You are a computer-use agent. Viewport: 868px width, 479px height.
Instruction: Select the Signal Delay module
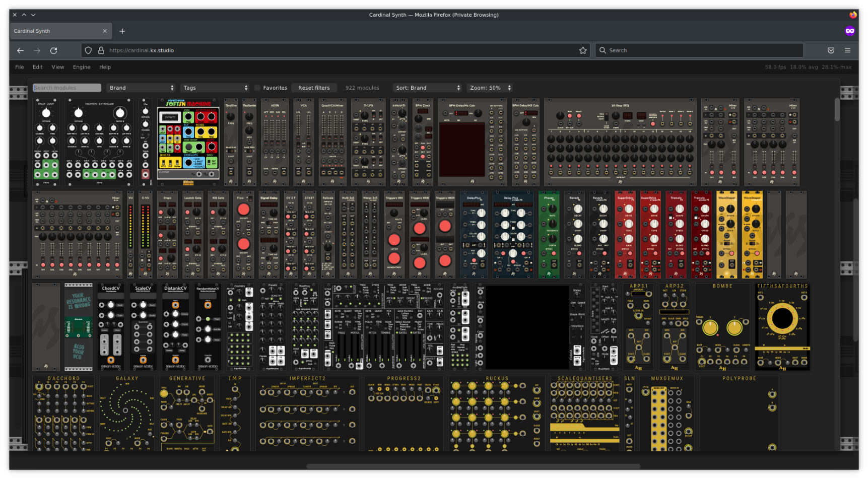point(269,234)
